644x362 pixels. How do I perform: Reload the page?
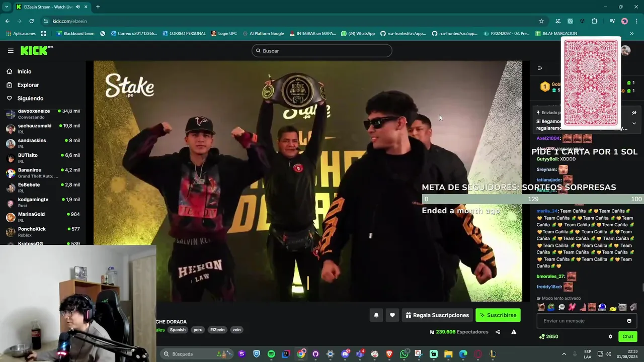tap(31, 21)
